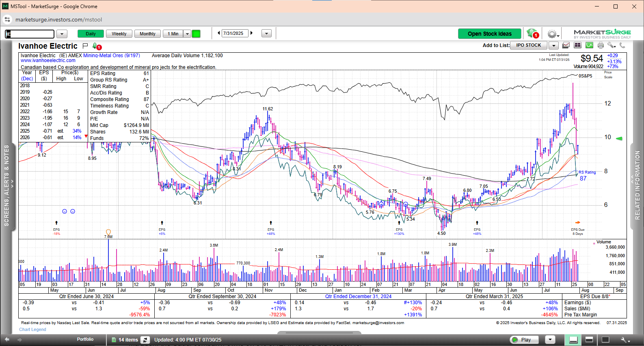Screen dimensions: 644x346
Task: Switch chart to Weekly timeframe
Action: click(x=119, y=34)
